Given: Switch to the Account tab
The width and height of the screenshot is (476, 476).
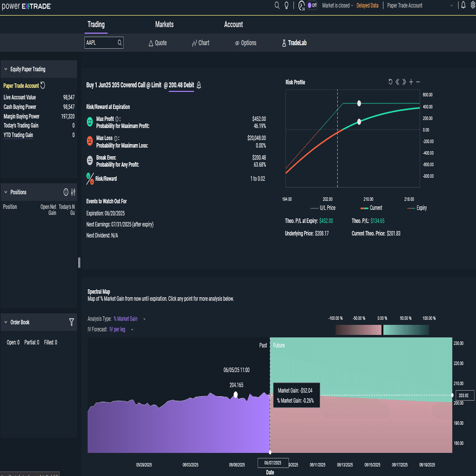Looking at the screenshot, I should click(x=233, y=25).
